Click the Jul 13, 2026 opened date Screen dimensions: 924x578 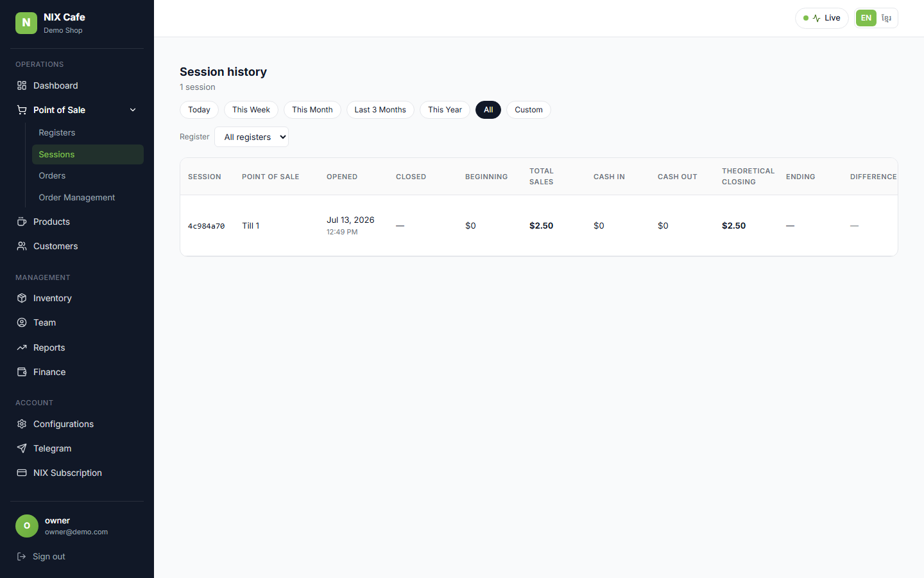click(350, 220)
